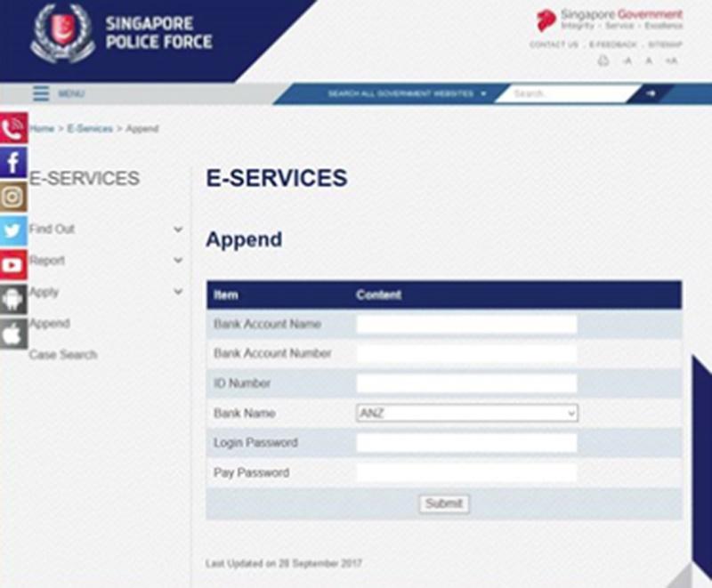Click the 'Last Updated on 28 September 2017' text
Viewport: 712px width, 588px height.
tap(284, 563)
